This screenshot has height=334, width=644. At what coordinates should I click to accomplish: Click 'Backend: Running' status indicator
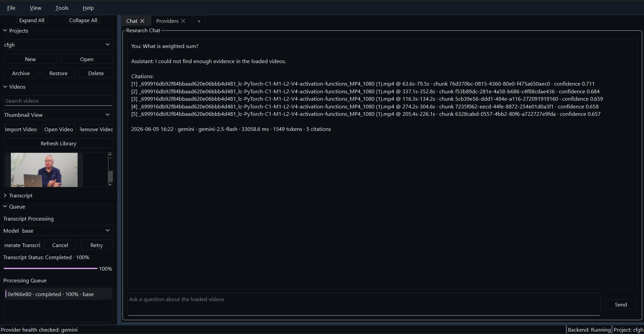click(589, 330)
